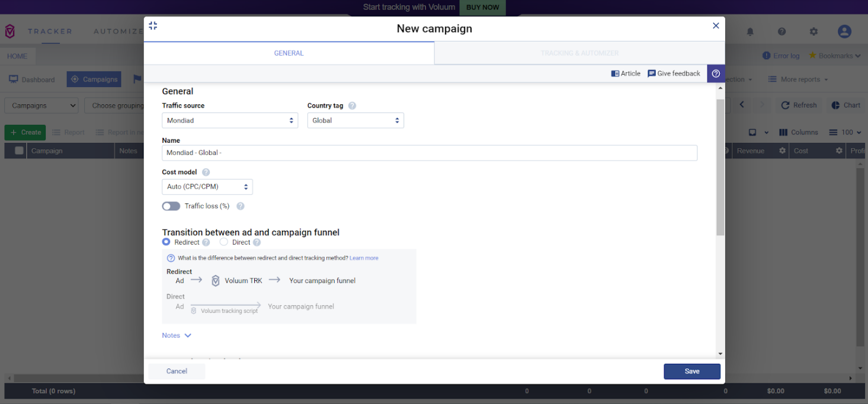Open the Traffic source dropdown
This screenshot has width=868, height=404.
tap(230, 120)
